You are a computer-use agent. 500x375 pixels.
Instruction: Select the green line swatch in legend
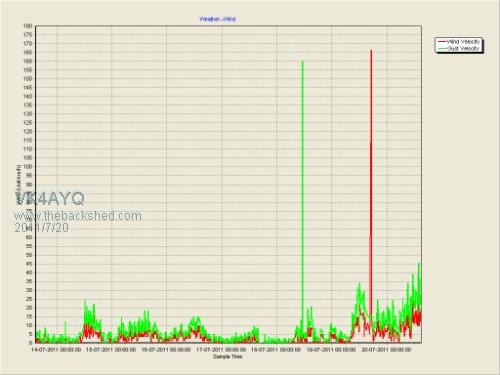pyautogui.click(x=442, y=49)
